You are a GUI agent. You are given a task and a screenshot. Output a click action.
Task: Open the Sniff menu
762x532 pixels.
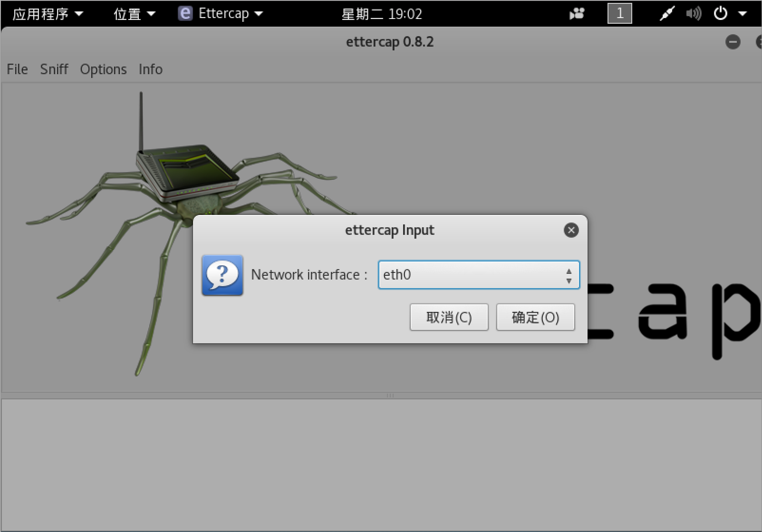(x=54, y=69)
